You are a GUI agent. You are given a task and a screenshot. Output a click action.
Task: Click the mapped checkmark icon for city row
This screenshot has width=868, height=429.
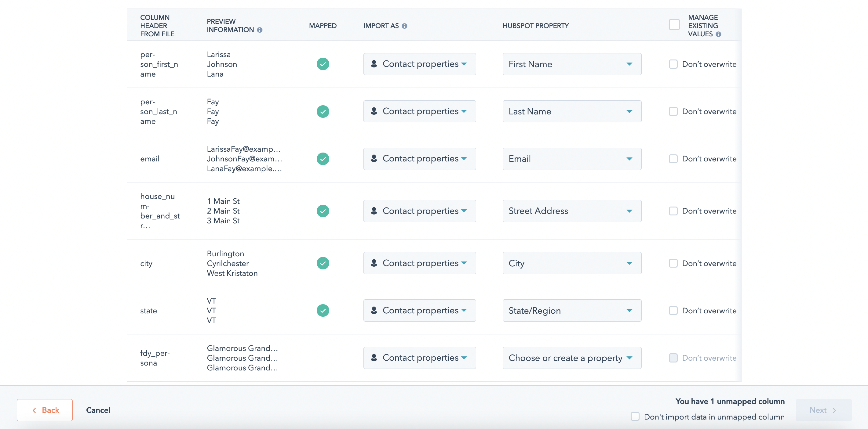coord(323,263)
